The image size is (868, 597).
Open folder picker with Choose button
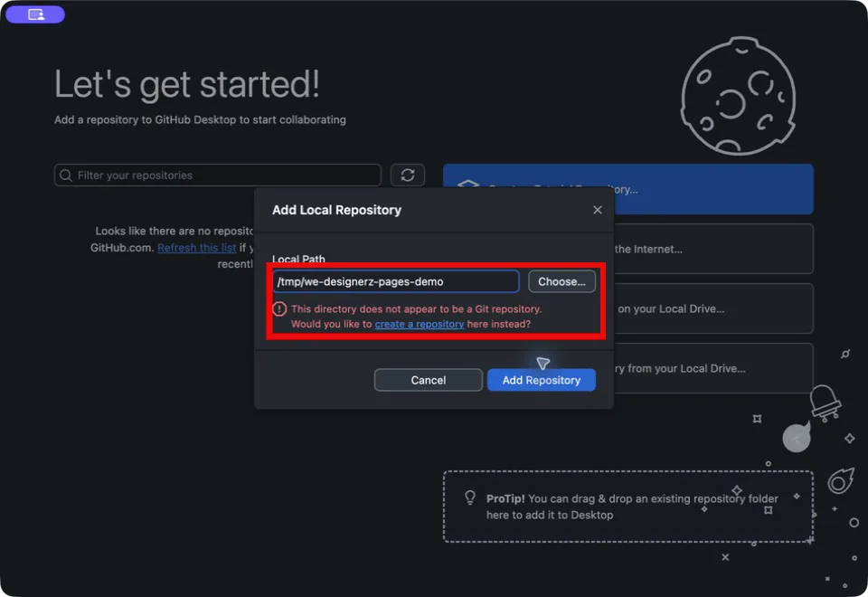pos(561,281)
